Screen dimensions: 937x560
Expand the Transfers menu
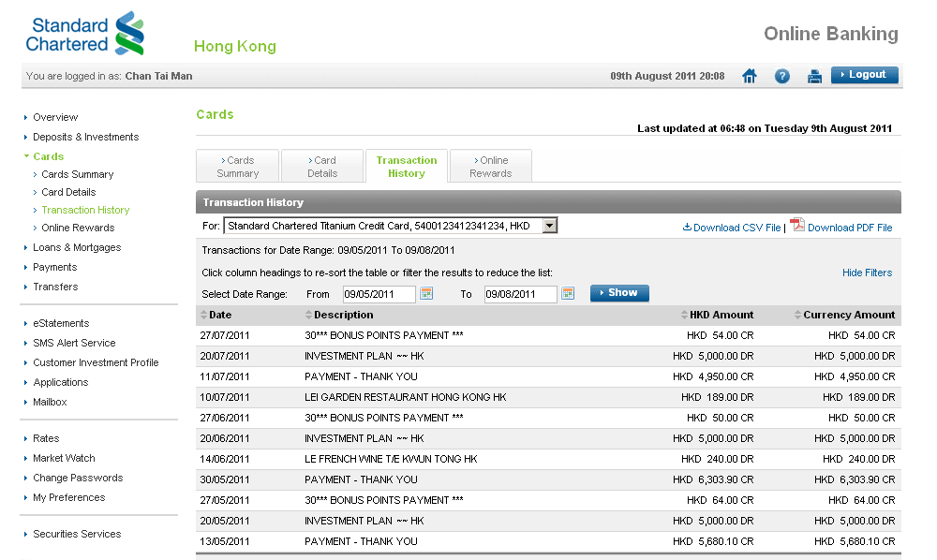[x=55, y=287]
